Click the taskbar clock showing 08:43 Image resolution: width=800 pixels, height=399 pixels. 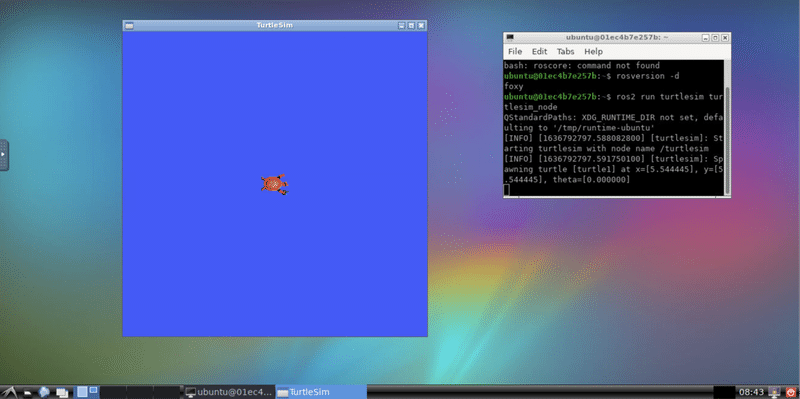pos(752,392)
